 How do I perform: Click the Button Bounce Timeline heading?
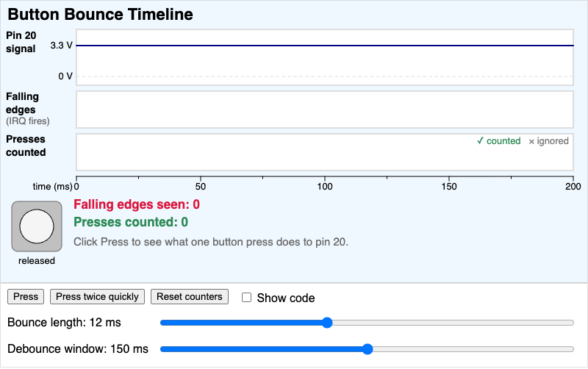point(100,14)
